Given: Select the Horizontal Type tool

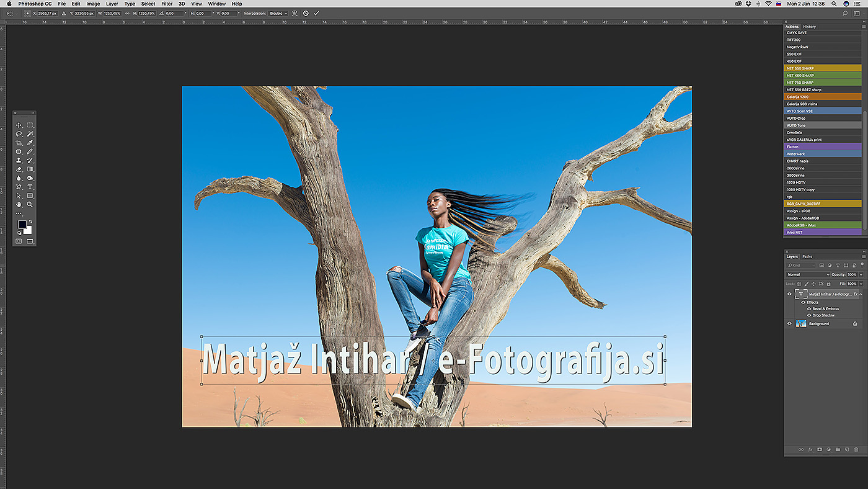Looking at the screenshot, I should coord(30,187).
